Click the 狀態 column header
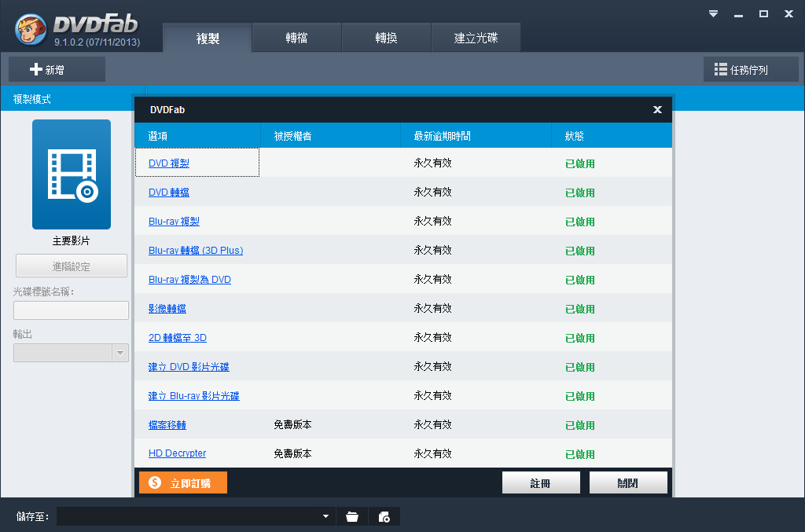The image size is (805, 532). [x=612, y=136]
